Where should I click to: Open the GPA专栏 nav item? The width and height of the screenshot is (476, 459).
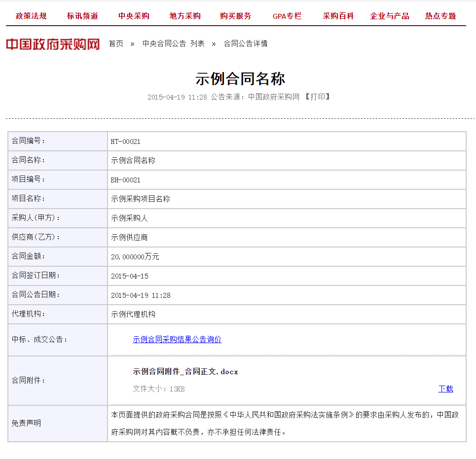pos(287,16)
